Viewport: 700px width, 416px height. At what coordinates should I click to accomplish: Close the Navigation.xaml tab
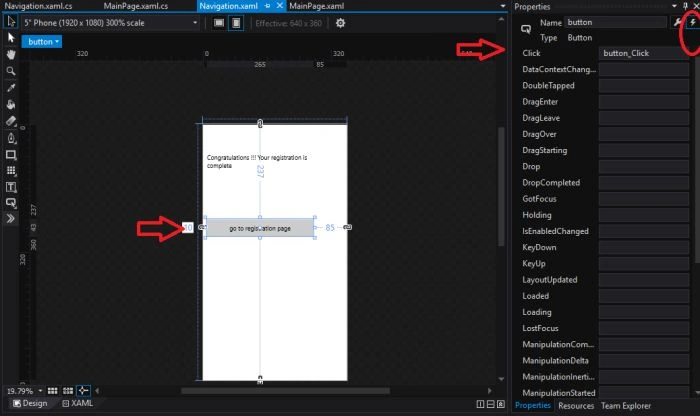click(279, 6)
